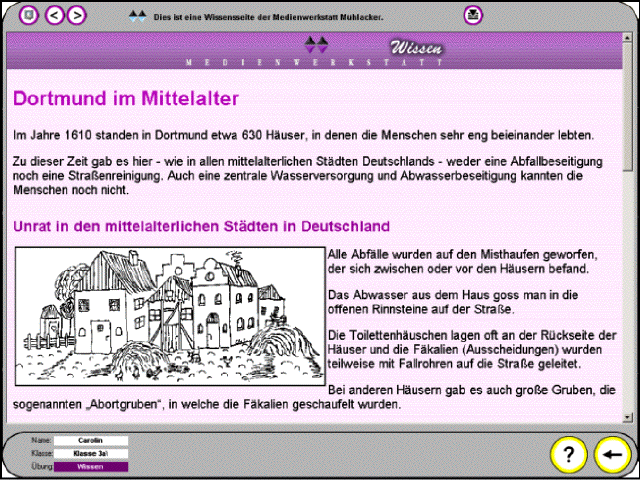
Task: Click the yellow back arrow button
Action: [611, 455]
